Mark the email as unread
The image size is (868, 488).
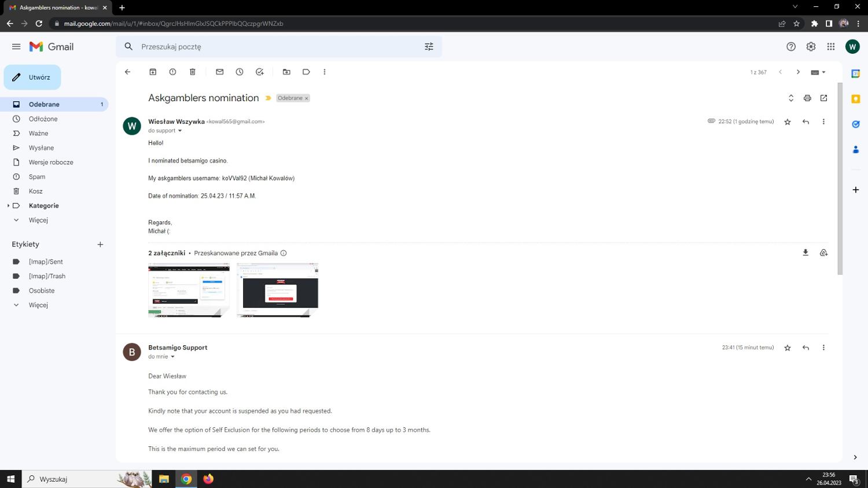click(219, 72)
